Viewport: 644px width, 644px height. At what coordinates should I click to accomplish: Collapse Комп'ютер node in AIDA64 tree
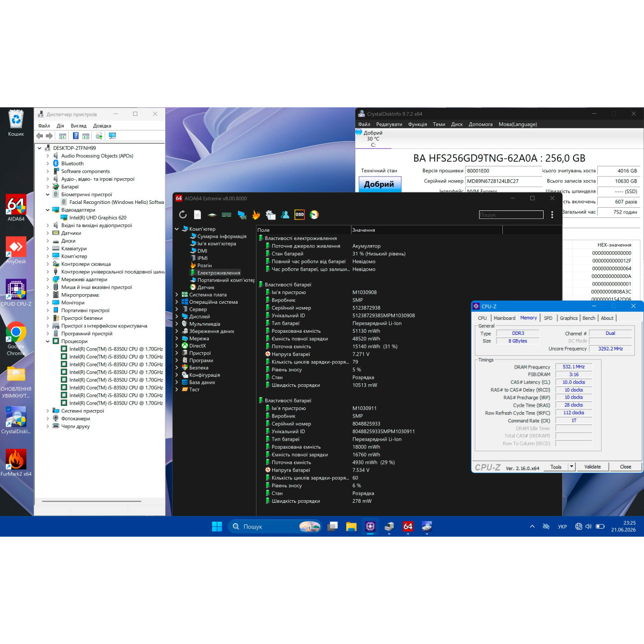pyautogui.click(x=177, y=229)
